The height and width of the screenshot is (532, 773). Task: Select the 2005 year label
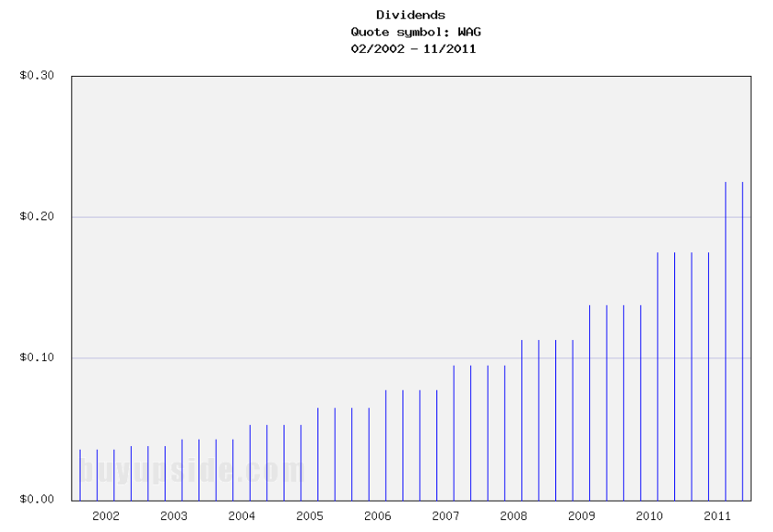(x=310, y=516)
